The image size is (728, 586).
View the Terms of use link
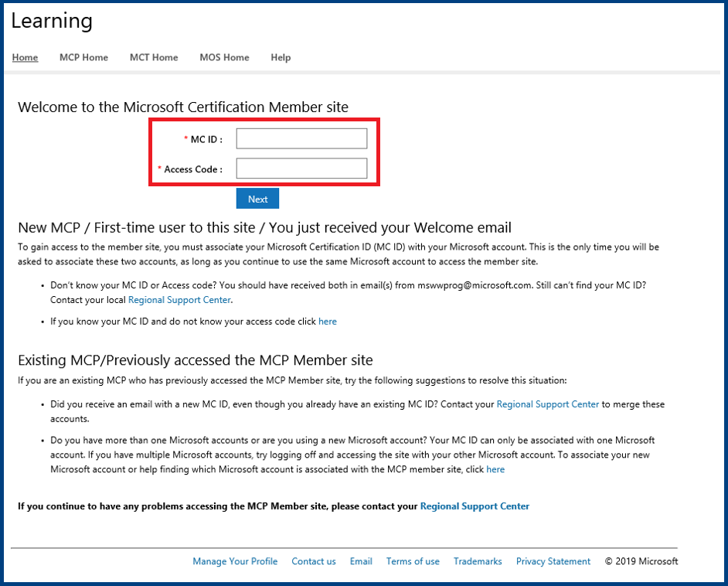click(413, 561)
